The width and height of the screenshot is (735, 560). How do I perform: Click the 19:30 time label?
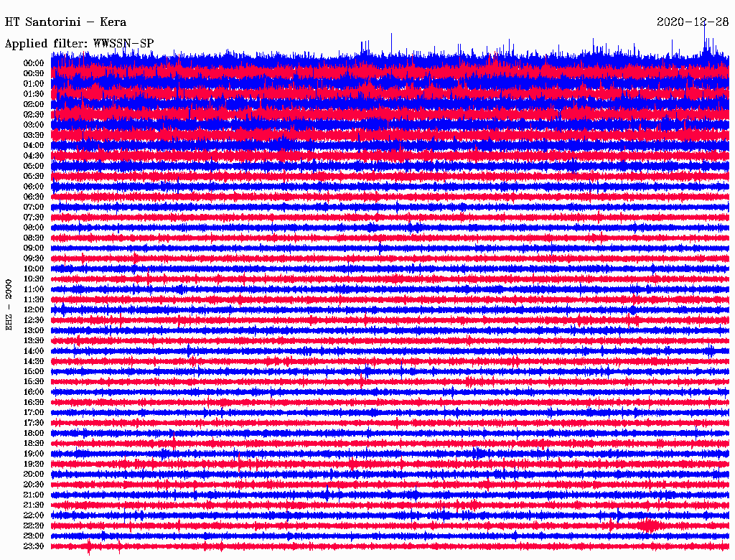[34, 465]
